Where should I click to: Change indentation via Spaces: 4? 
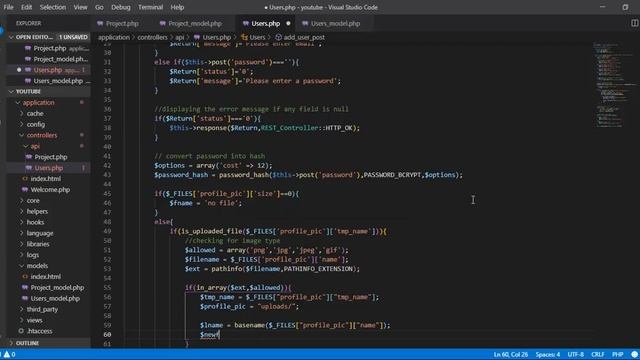548,354
